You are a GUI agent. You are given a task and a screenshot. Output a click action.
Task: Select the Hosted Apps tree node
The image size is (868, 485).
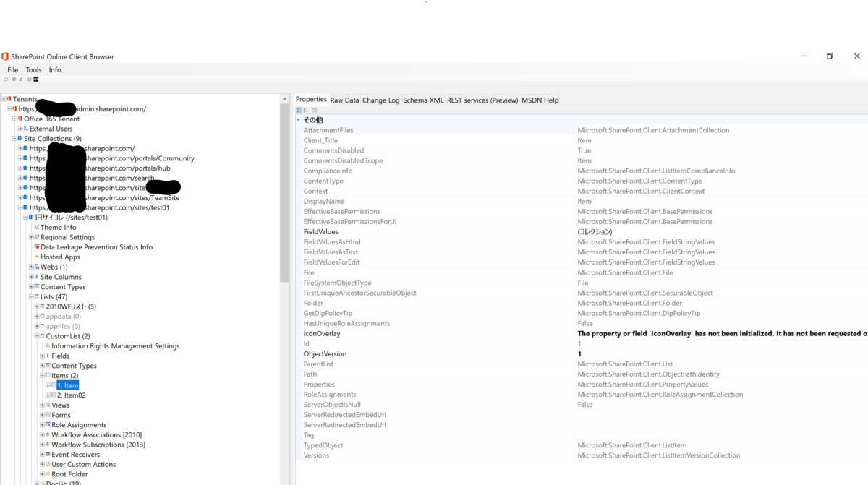coord(60,257)
